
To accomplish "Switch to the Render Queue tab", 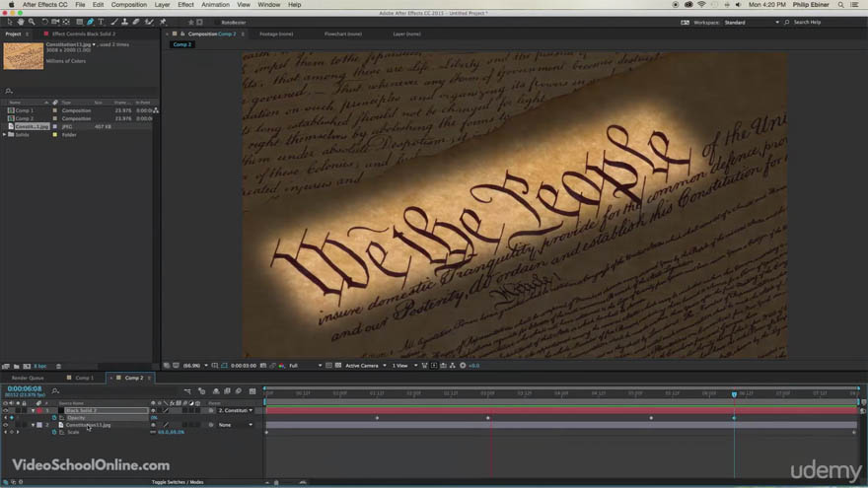I will [28, 378].
